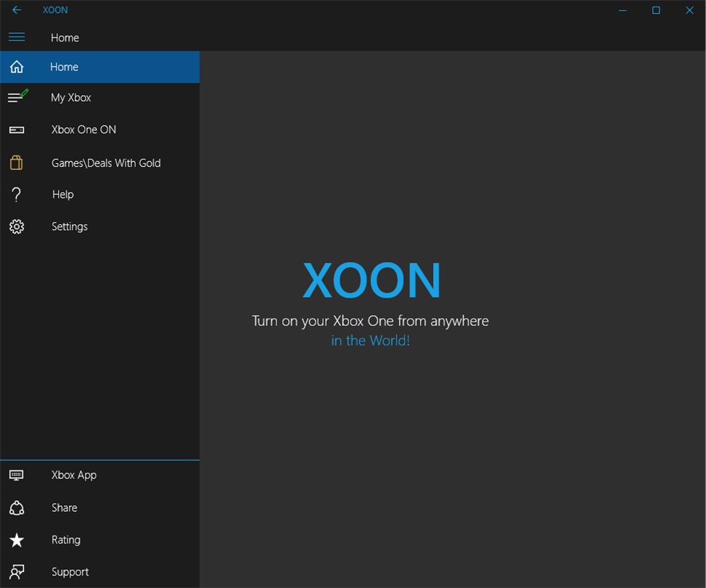Click the 'in the World!' blue text
Screen dimensions: 706x588
370,340
